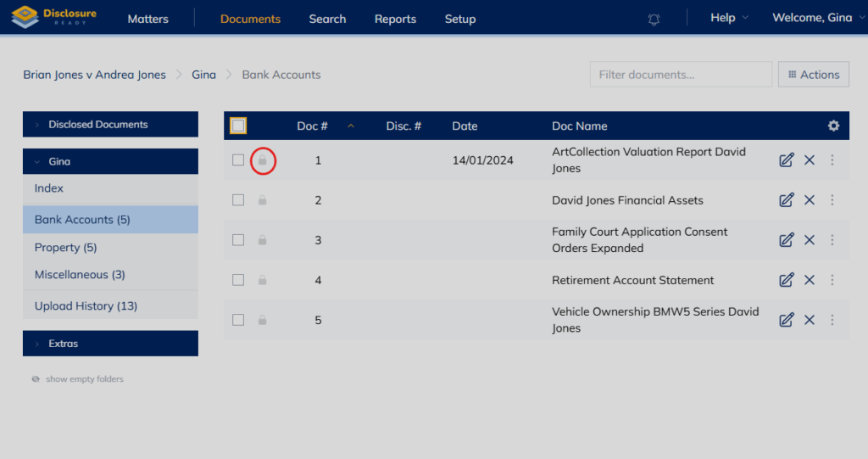Click Vehicle Ownership BMW5 Series David Jones name
The image size is (868, 459).
tap(655, 320)
